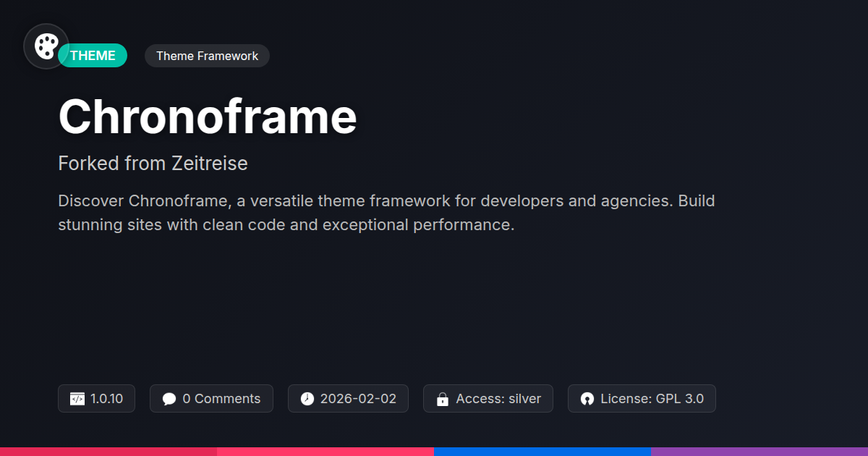Screen dimensions: 868x456
Task: Select the green THEME badge
Action: pyautogui.click(x=93, y=56)
